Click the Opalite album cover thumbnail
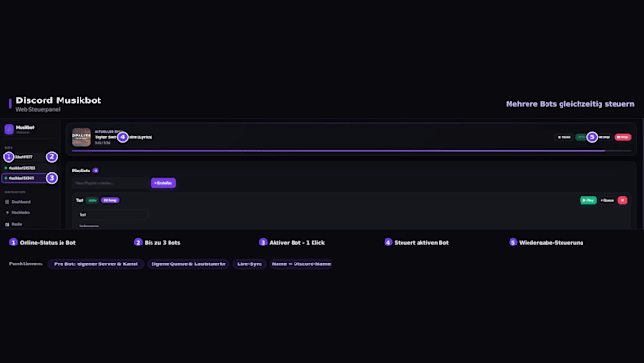644x363 pixels. point(81,137)
